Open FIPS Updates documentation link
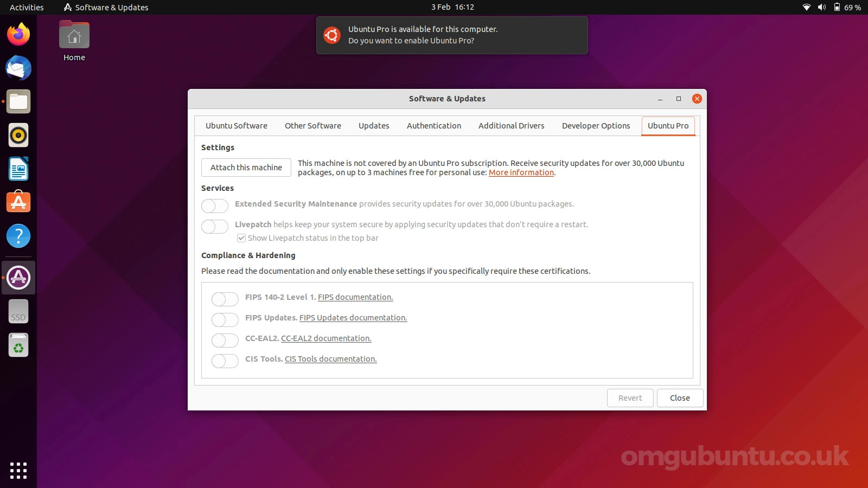Viewport: 868px width, 488px height. [x=353, y=318]
